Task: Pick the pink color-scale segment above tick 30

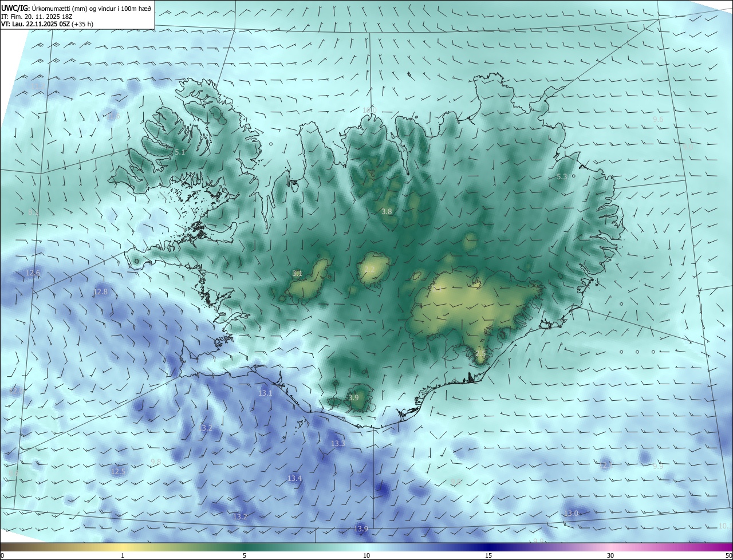Action: (610, 547)
